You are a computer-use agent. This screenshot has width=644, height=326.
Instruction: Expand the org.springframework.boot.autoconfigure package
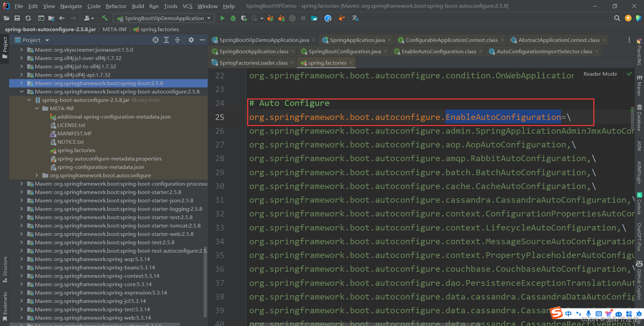pos(37,175)
